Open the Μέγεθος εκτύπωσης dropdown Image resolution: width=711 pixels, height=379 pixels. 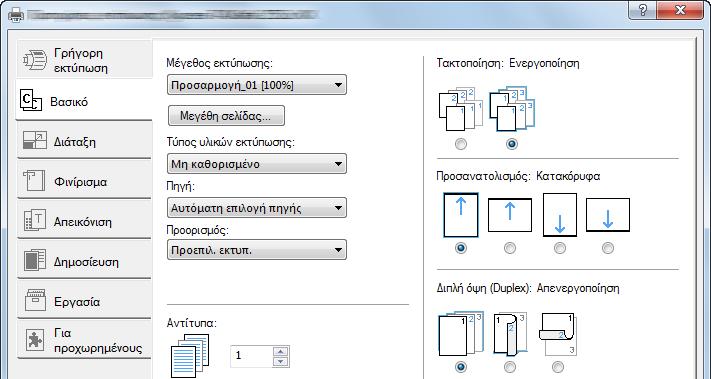tap(257, 85)
